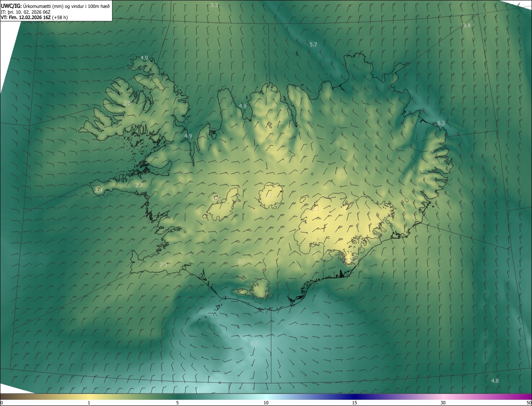Image resolution: width=532 pixels, height=406 pixels.
Task: Click the 6.3 value label
Action: pyautogui.click(x=441, y=123)
